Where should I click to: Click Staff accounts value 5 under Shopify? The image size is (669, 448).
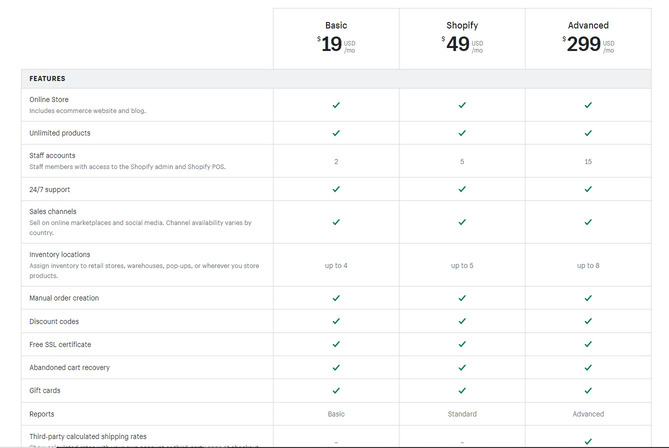pyautogui.click(x=462, y=162)
